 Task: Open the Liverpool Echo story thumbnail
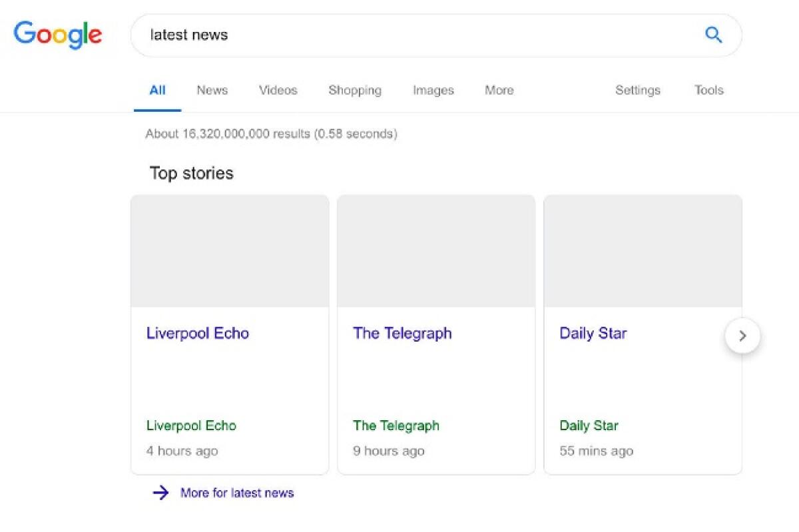coord(230,250)
